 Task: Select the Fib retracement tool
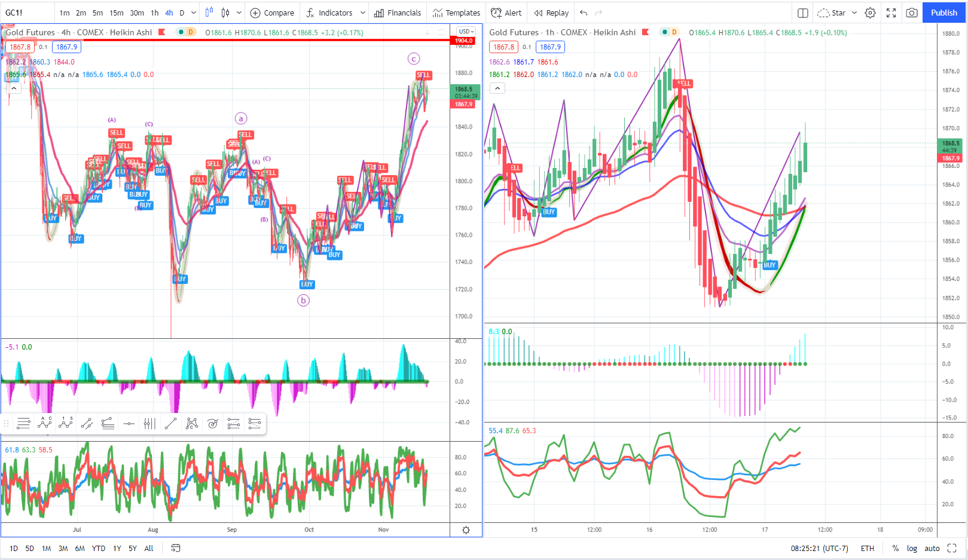tap(233, 424)
